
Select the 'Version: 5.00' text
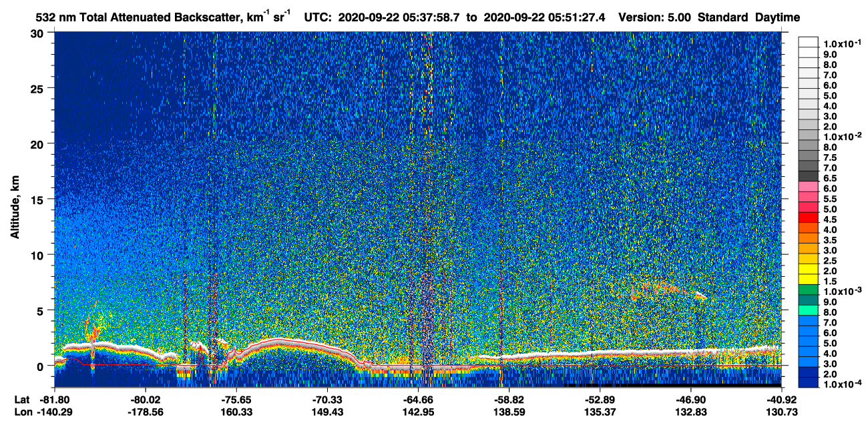(x=655, y=17)
